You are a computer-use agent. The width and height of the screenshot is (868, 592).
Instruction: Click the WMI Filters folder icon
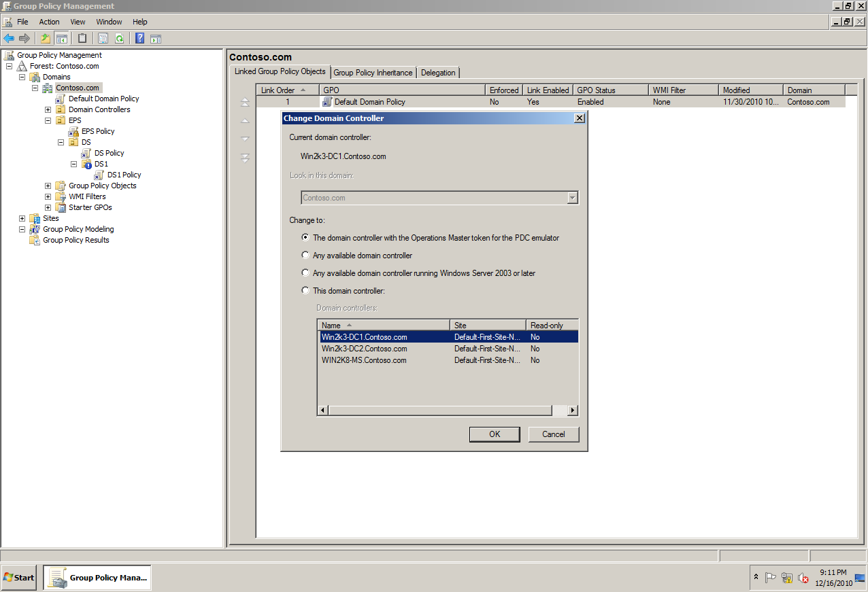coord(61,196)
